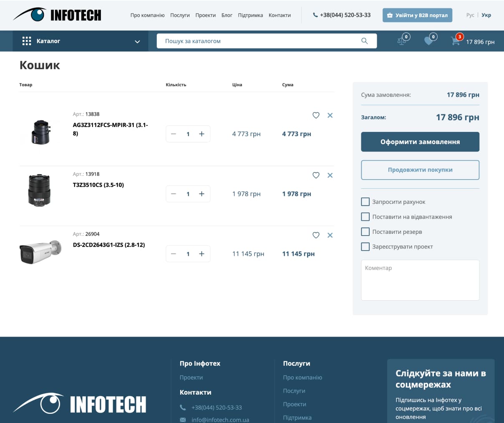Add AG3Z3112FCS-MPIR-31 to wishlist via heart
This screenshot has width=504, height=423.
coord(316,115)
